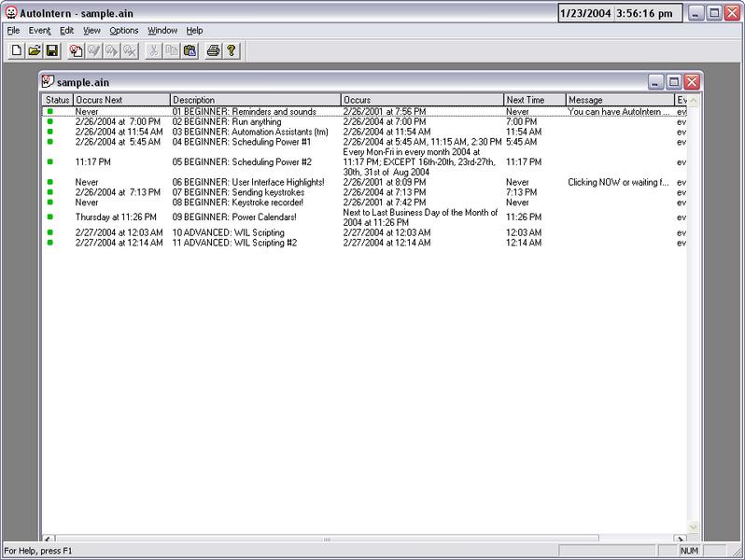This screenshot has width=745, height=560.
Task: Open the Edit menu
Action: (66, 31)
